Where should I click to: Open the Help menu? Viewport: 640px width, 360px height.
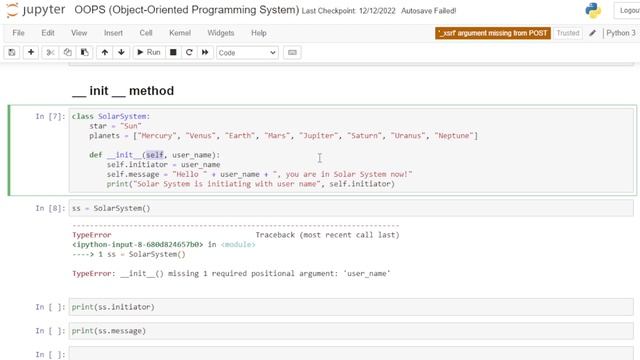point(259,33)
